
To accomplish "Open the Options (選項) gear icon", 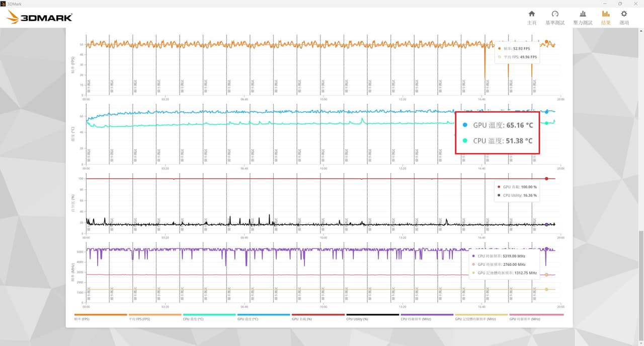I will coord(624,18).
